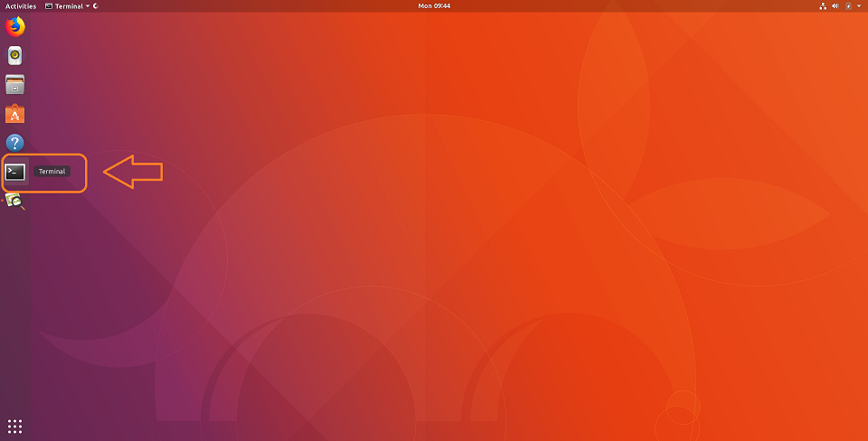
Task: Expand the arrow beside Terminal in top bar
Action: 87,6
